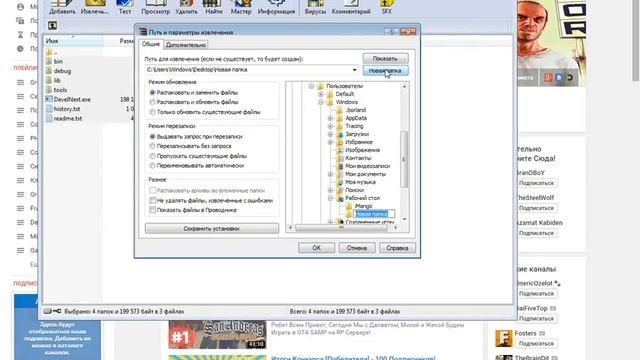
Task: Click the folder tree vertical scrollbar thumb
Action: (404, 160)
